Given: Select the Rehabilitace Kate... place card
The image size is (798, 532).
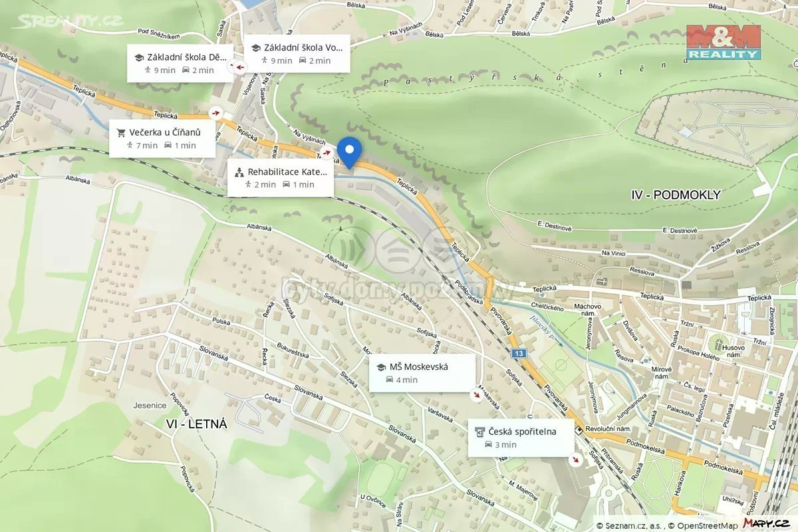Looking at the screenshot, I should coord(281,178).
